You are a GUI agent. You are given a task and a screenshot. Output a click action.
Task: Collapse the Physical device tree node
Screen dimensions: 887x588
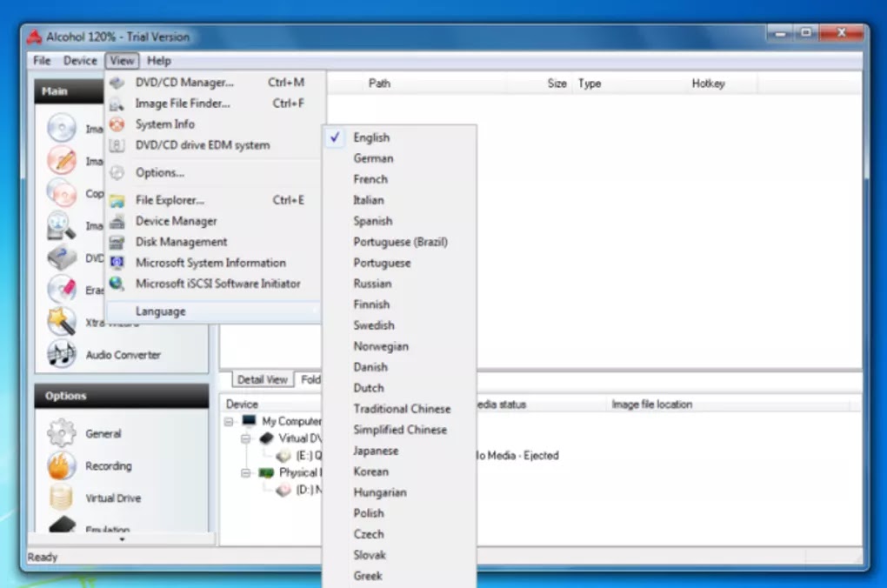coord(245,472)
